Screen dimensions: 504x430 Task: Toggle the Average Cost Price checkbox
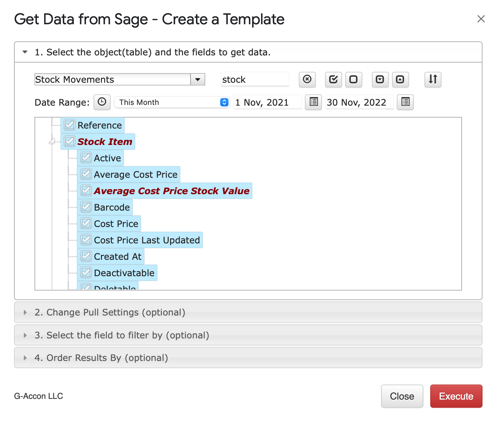click(x=86, y=174)
